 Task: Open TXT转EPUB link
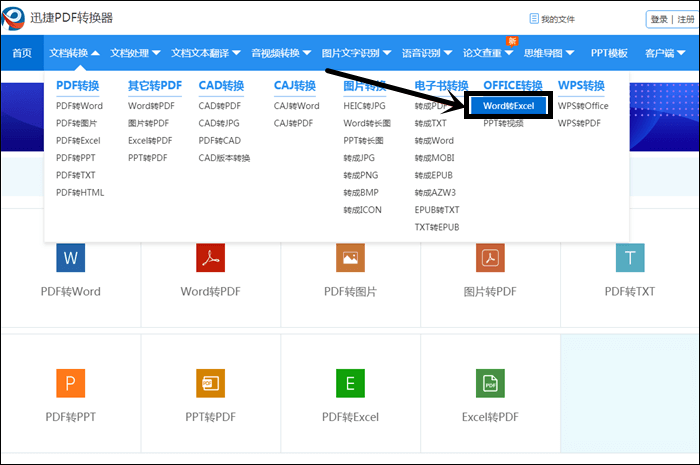click(437, 228)
